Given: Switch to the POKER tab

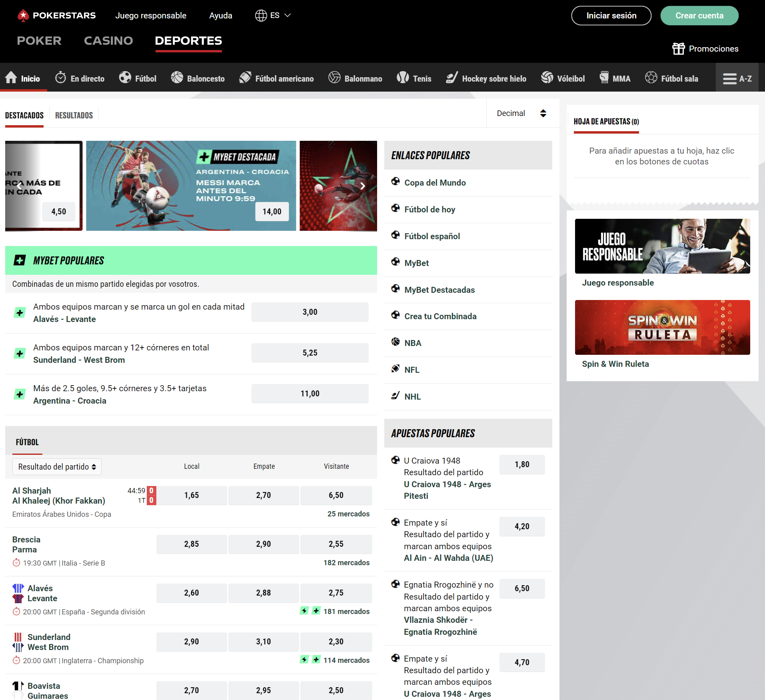Looking at the screenshot, I should point(39,41).
